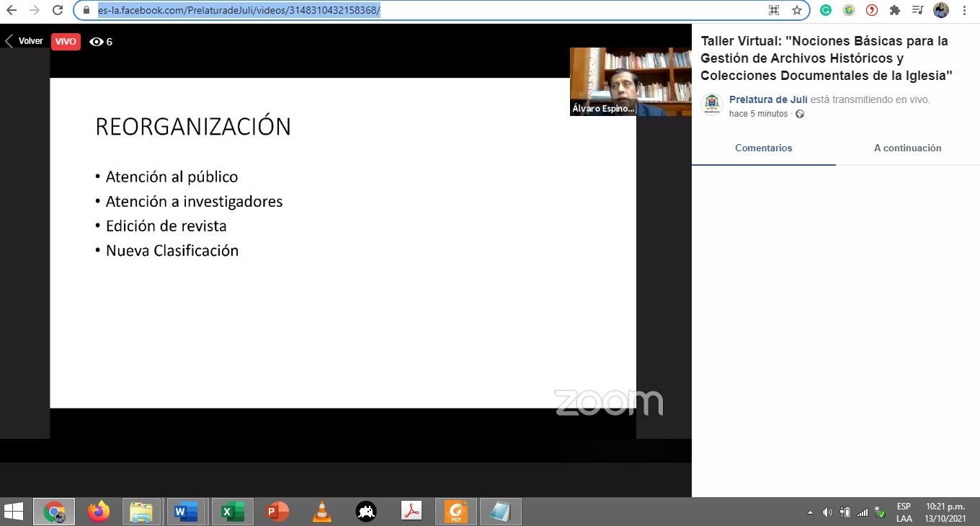980x526 pixels.
Task: Click the Chrome profile avatar
Action: (940, 10)
